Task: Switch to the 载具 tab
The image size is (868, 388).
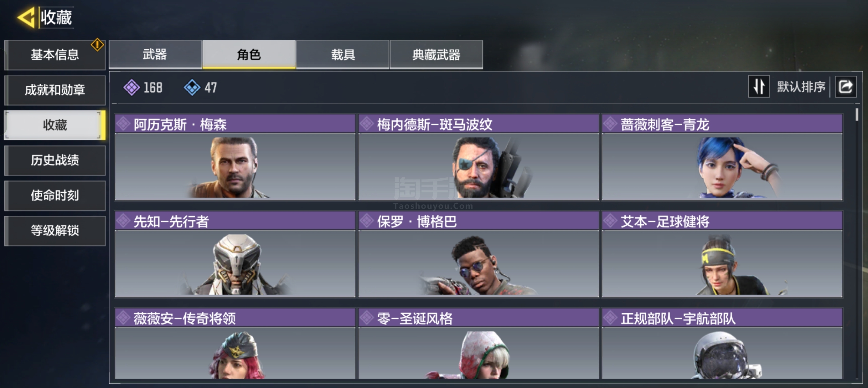Action: click(x=343, y=54)
